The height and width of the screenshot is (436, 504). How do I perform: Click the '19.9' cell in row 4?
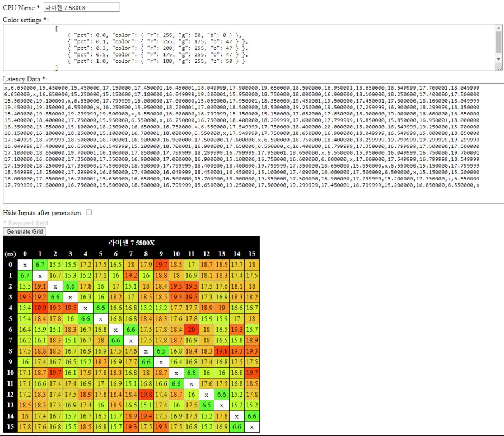pos(40,308)
